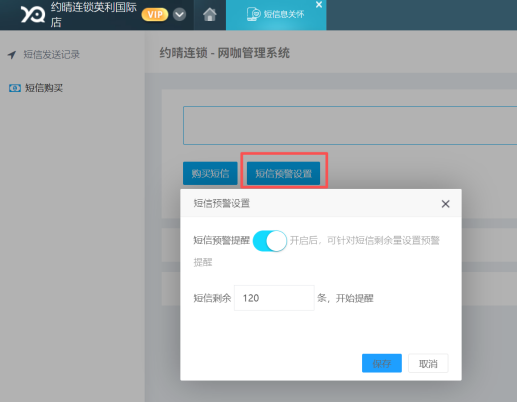Switch to the 短信息关怀 tab
The height and width of the screenshot is (402, 517).
click(x=276, y=15)
